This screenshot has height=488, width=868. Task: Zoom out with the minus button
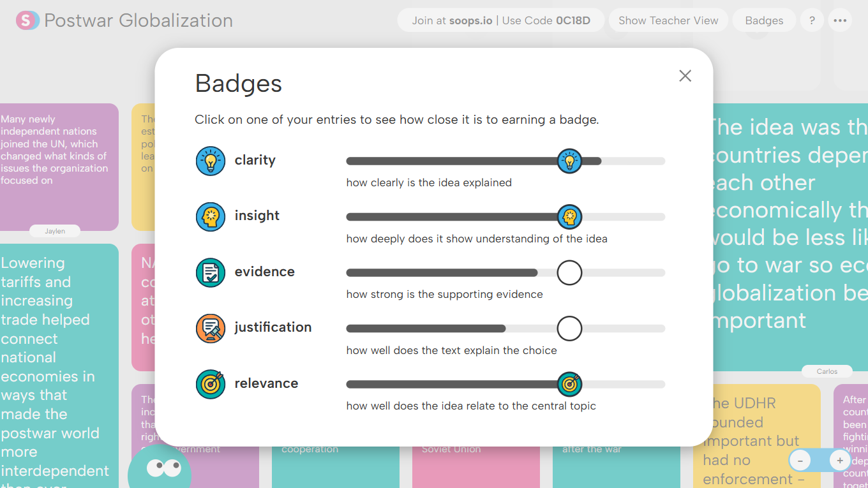coord(800,460)
